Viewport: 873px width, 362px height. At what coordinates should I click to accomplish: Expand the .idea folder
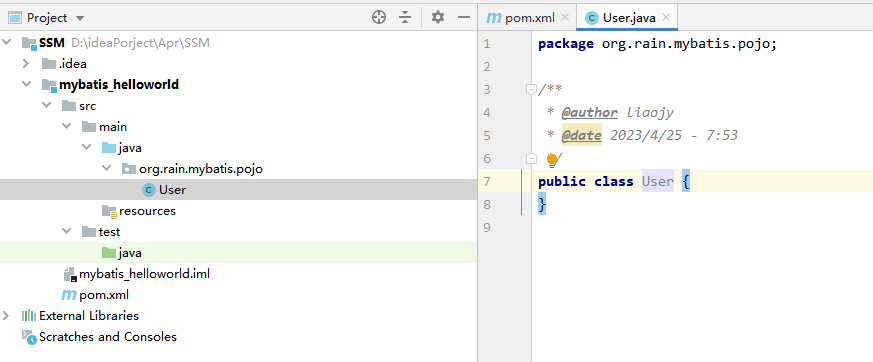tap(26, 63)
